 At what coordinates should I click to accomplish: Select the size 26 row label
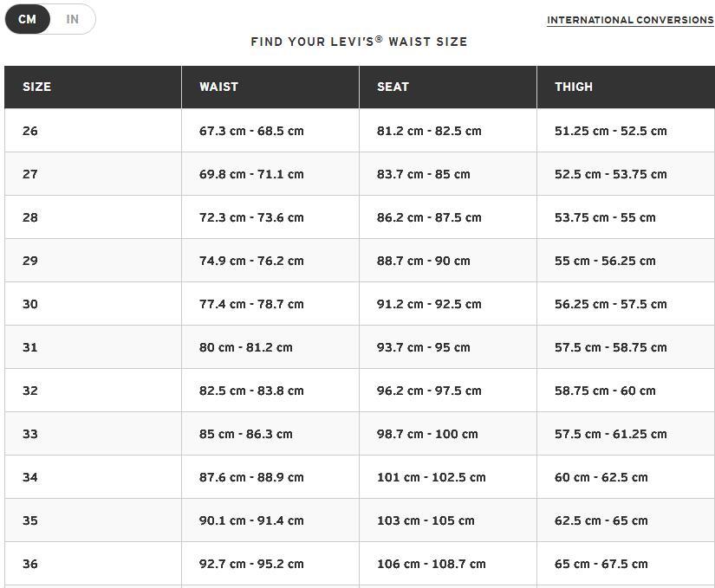[30, 131]
